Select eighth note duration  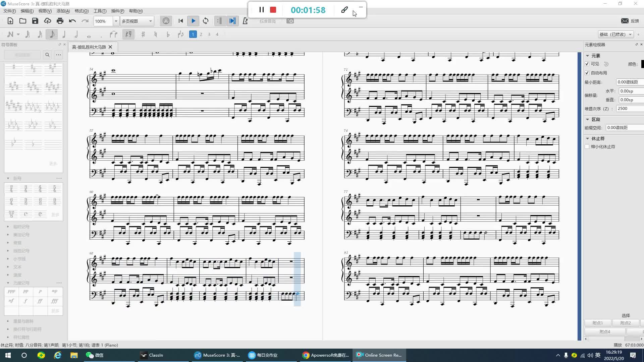tap(52, 34)
